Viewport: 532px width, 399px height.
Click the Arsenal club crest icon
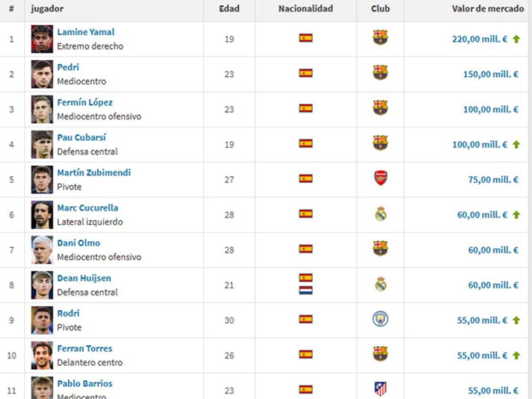click(380, 178)
